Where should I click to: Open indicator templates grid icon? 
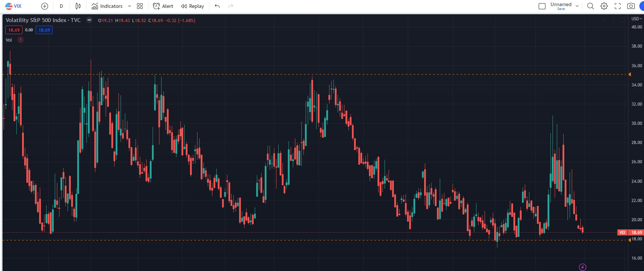[140, 6]
